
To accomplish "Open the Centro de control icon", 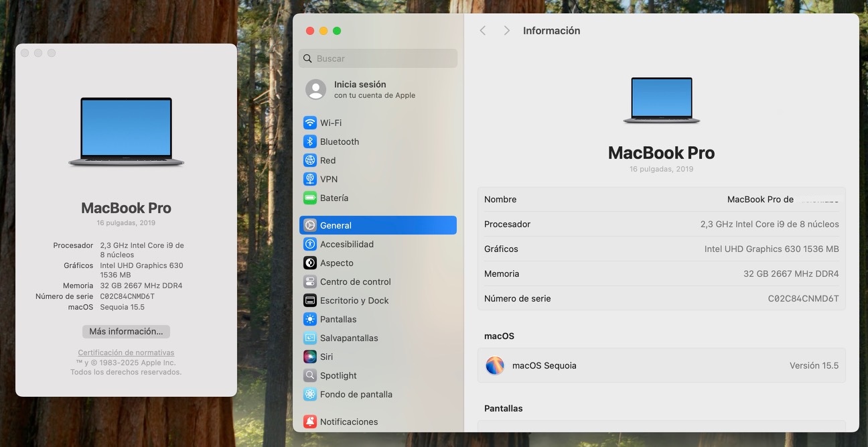I will (x=309, y=281).
